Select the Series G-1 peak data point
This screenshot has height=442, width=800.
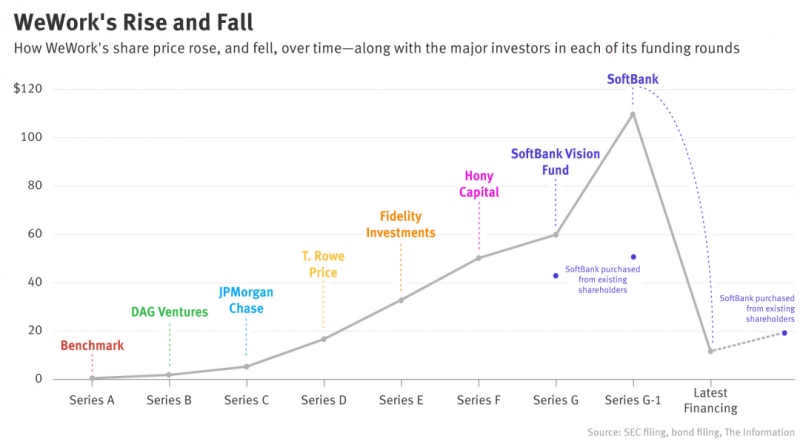click(x=633, y=114)
